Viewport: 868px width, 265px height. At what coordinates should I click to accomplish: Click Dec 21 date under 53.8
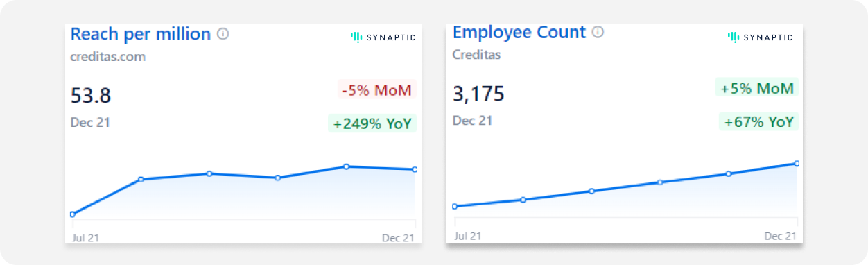click(90, 123)
